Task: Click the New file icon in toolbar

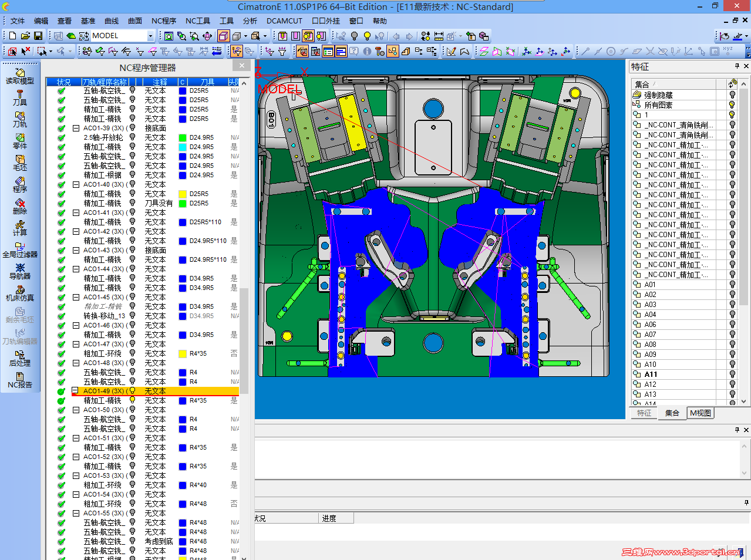Action: 12,36
